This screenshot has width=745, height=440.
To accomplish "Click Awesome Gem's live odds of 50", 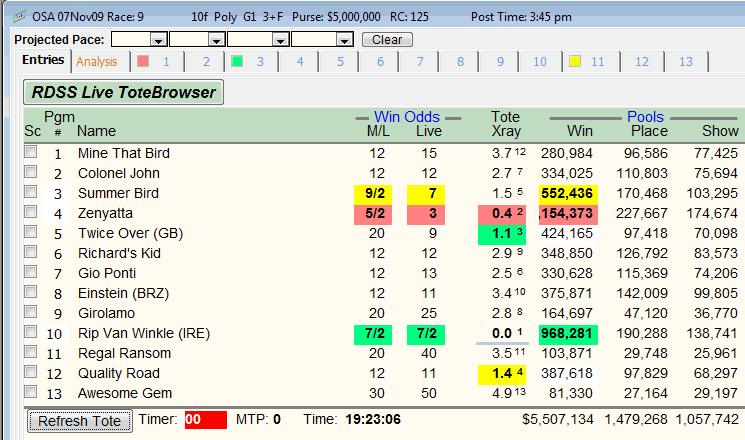I will 429,393.
